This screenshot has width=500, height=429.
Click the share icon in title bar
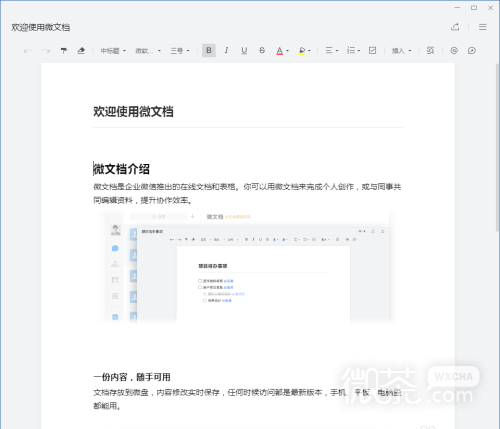pos(455,27)
